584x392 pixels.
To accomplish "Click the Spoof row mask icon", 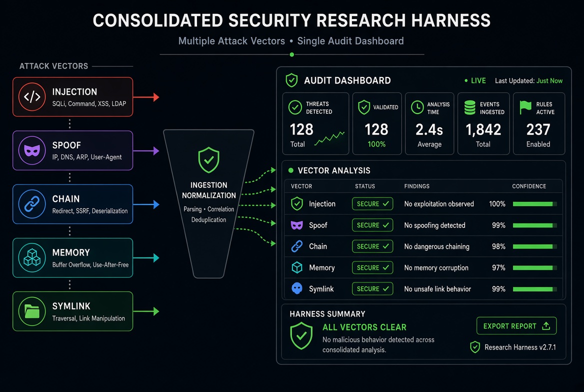I will pyautogui.click(x=297, y=225).
